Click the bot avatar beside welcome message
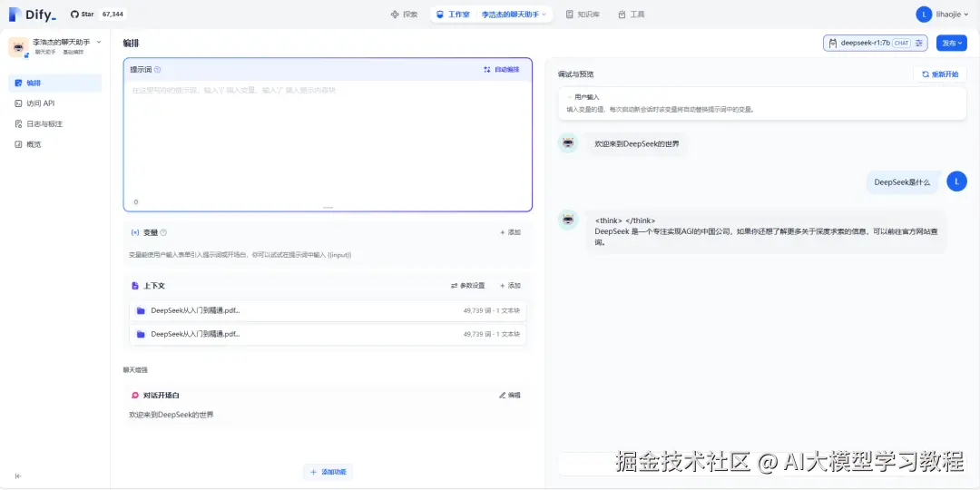This screenshot has height=490, width=980. pos(568,143)
